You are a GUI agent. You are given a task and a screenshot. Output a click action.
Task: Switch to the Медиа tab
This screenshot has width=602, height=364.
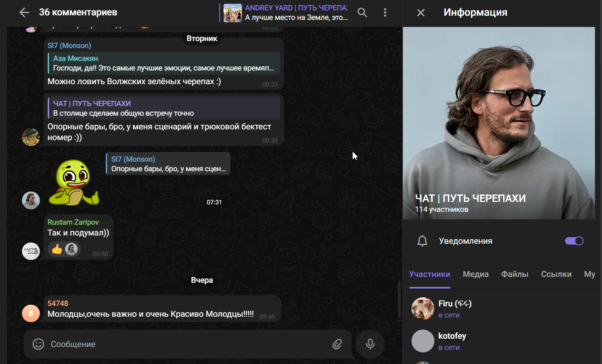(475, 274)
